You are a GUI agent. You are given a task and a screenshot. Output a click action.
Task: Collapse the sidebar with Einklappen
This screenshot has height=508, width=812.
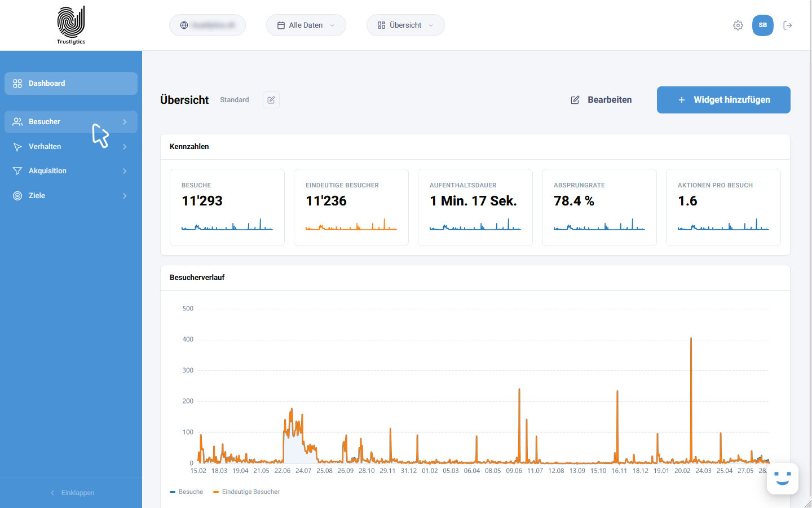click(x=72, y=493)
